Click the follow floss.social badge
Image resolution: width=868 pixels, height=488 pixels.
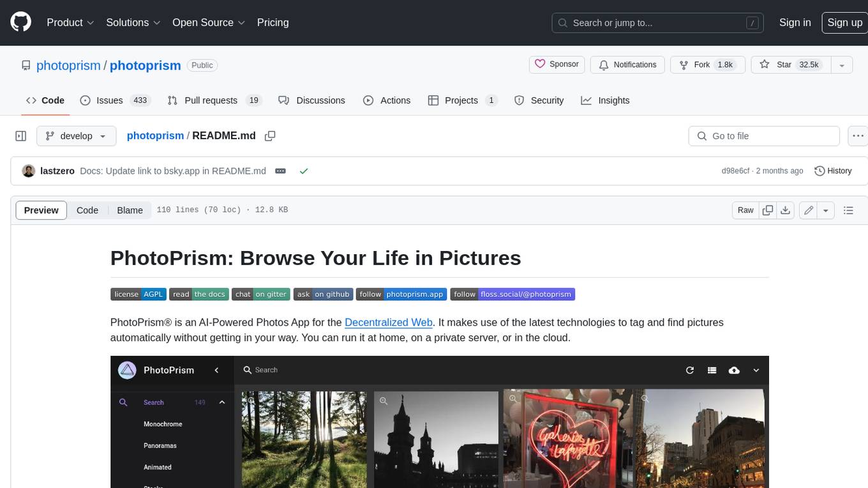[513, 294]
